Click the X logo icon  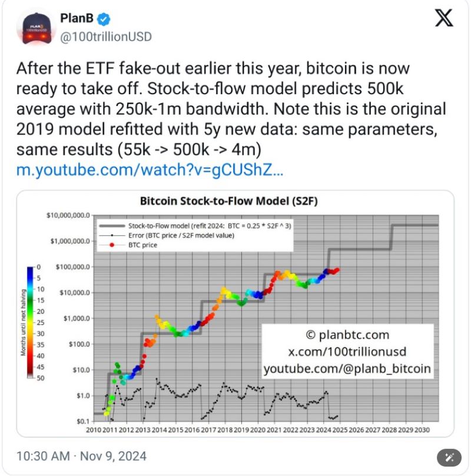(x=444, y=18)
